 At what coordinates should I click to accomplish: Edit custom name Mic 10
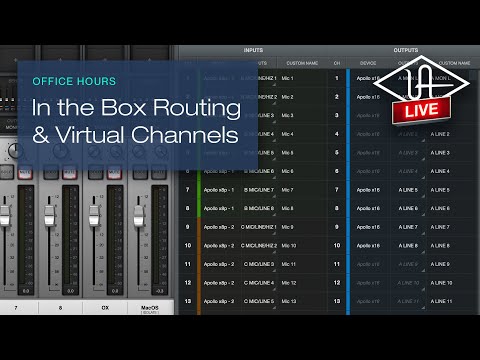tap(289, 246)
